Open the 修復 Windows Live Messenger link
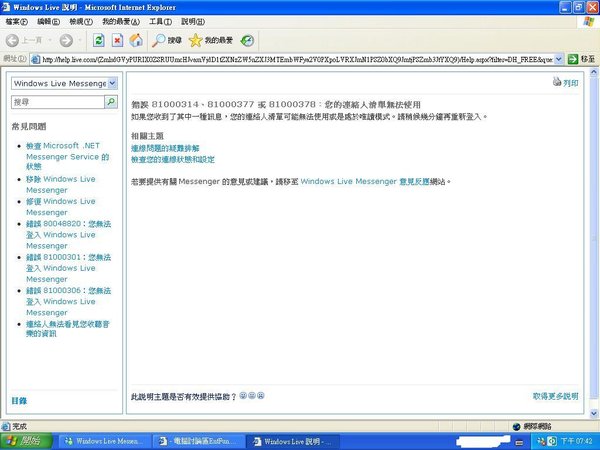 coord(61,207)
